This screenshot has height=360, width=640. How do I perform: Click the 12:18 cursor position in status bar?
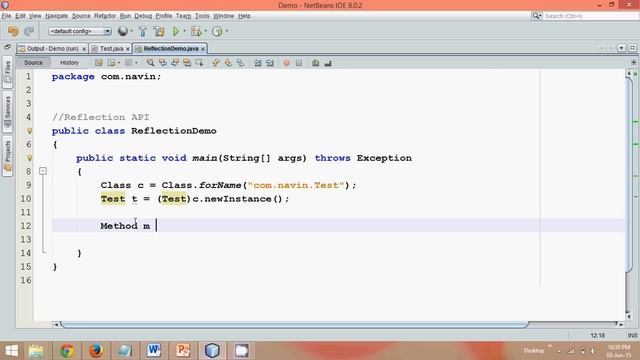click(x=598, y=336)
